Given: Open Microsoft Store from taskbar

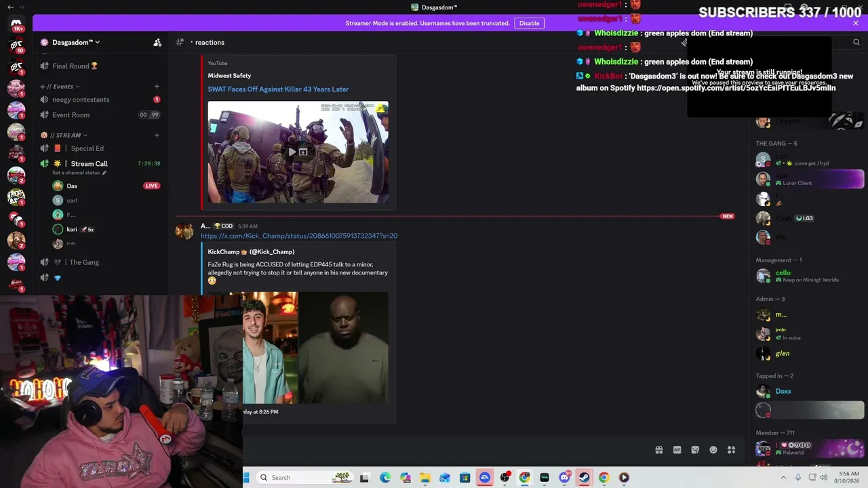Looking at the screenshot, I should coord(465,478).
